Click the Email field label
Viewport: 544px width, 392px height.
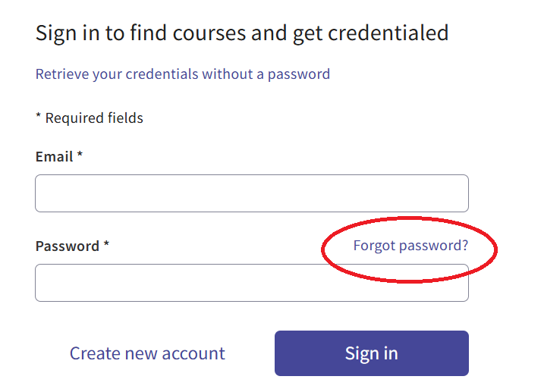[55, 157]
